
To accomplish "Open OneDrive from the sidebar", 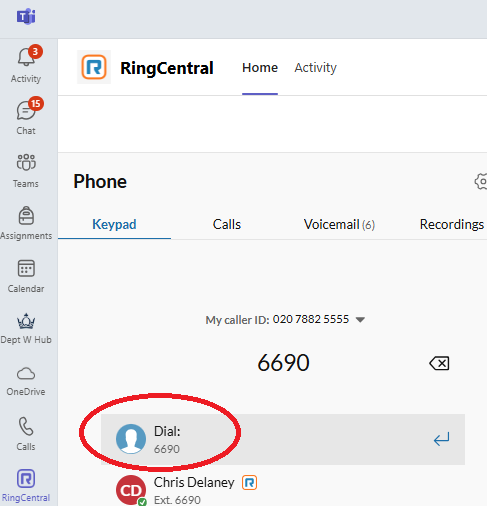I will click(x=26, y=381).
